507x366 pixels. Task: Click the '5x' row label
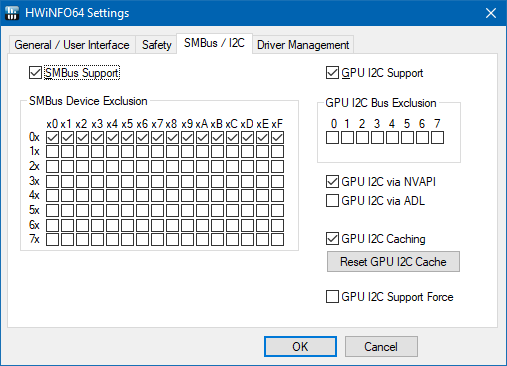(34, 210)
